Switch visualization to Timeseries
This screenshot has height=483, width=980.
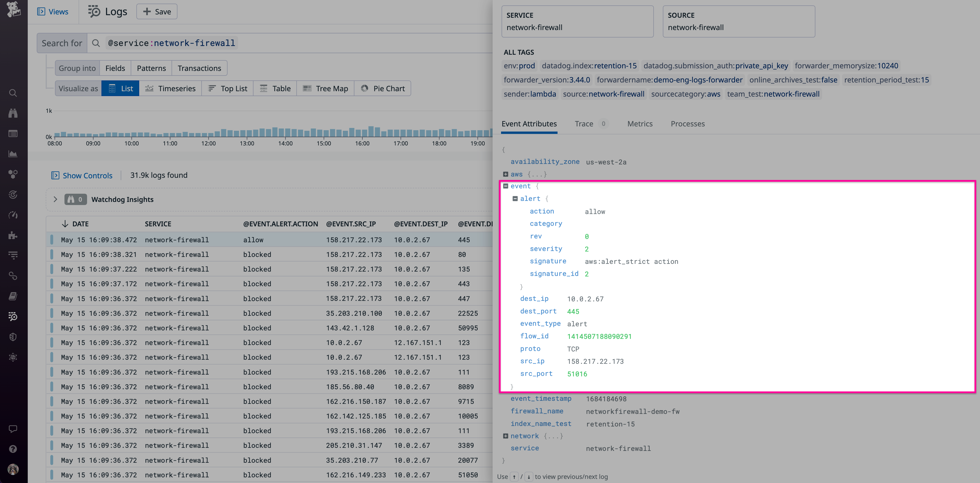pyautogui.click(x=171, y=88)
